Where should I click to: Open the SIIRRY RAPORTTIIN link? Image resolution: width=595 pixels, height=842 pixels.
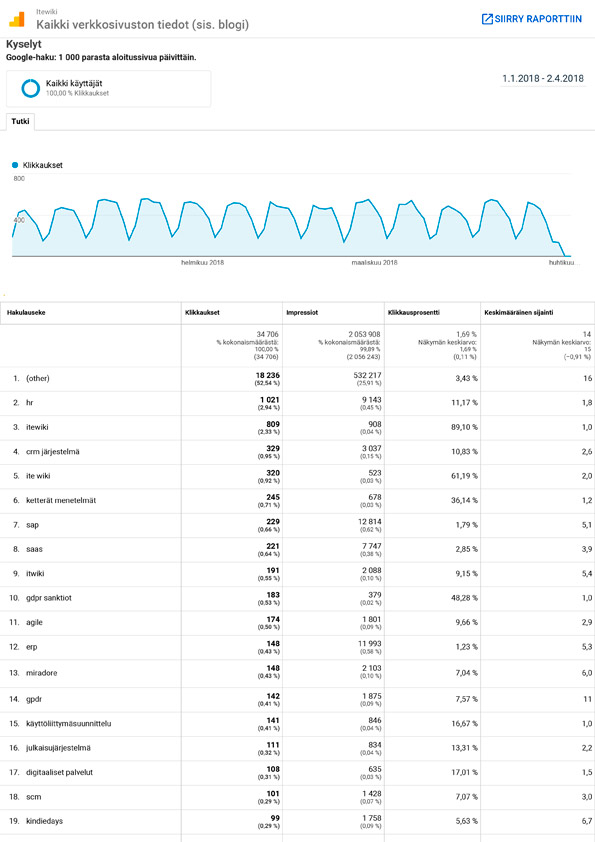[532, 19]
